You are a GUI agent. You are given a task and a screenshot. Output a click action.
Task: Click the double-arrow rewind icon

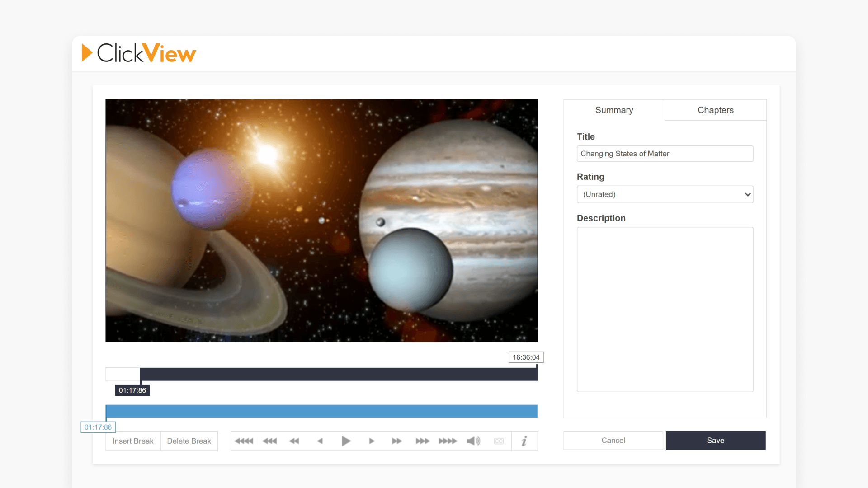(x=294, y=441)
